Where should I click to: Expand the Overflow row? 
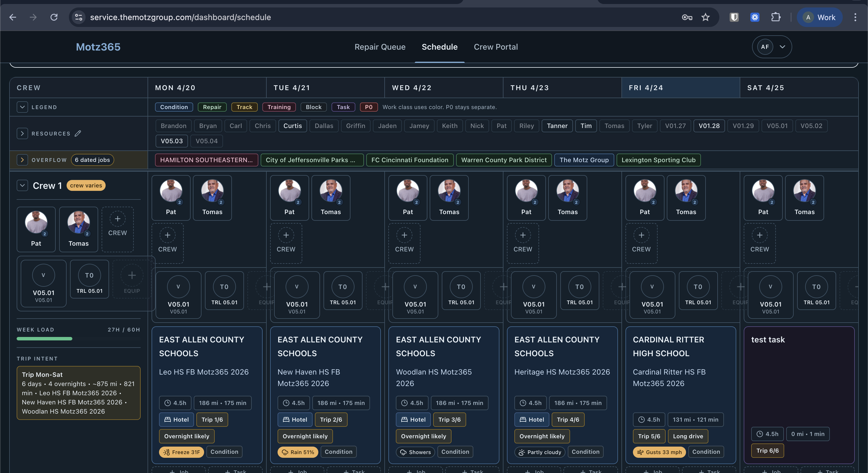pos(22,160)
